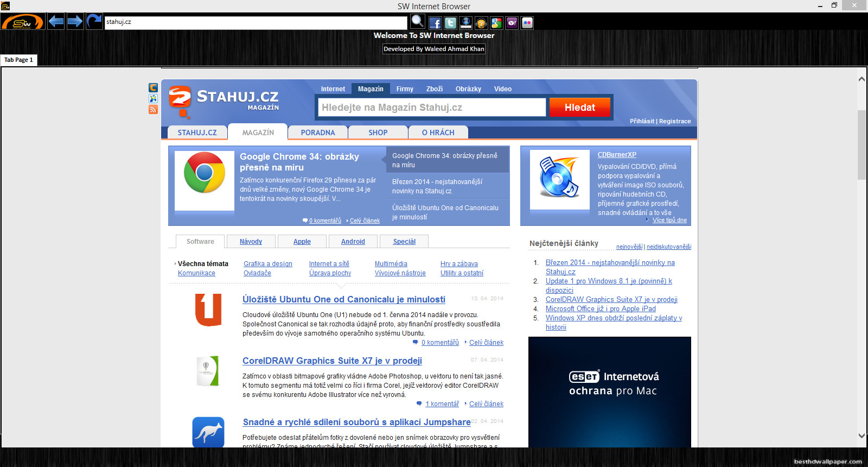
Task: Filter by 'Hry a zábava' topic
Action: [x=459, y=264]
